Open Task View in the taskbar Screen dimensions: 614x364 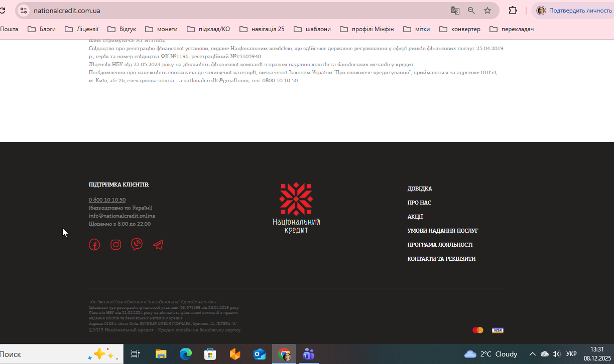pos(135,354)
